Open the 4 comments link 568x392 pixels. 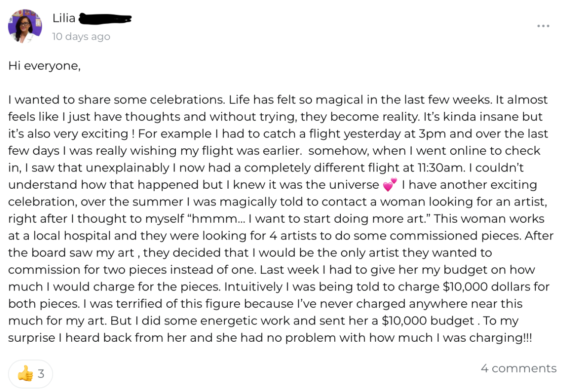[x=518, y=368]
